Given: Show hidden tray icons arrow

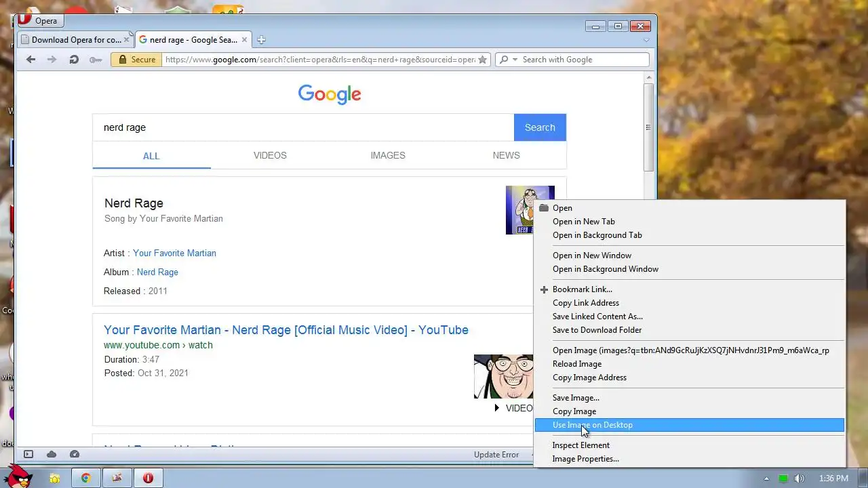Looking at the screenshot, I should click(x=766, y=479).
